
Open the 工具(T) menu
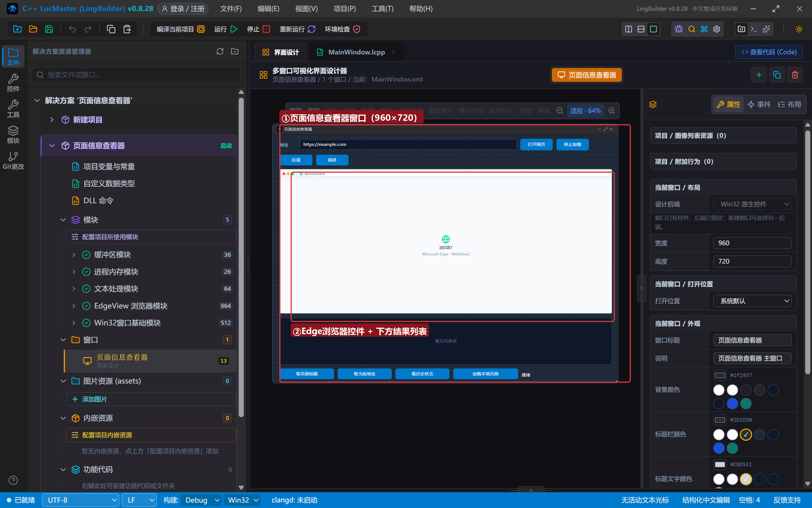[x=383, y=9]
